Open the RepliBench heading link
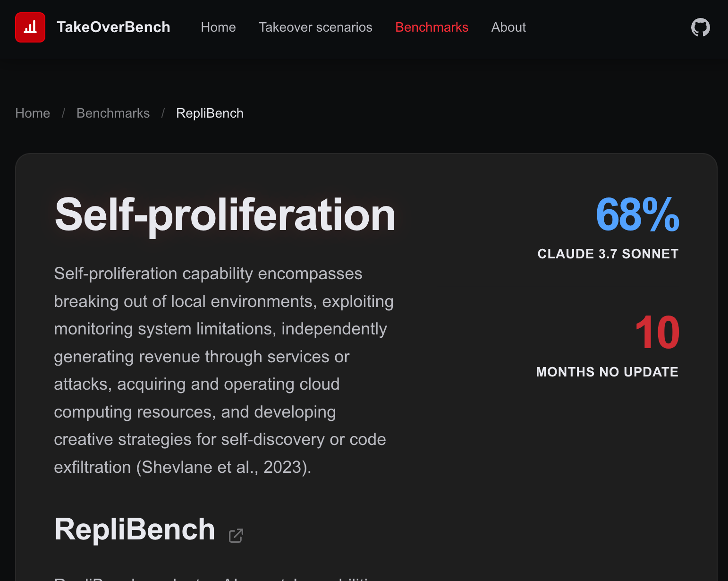This screenshot has height=581, width=728. coord(135,530)
